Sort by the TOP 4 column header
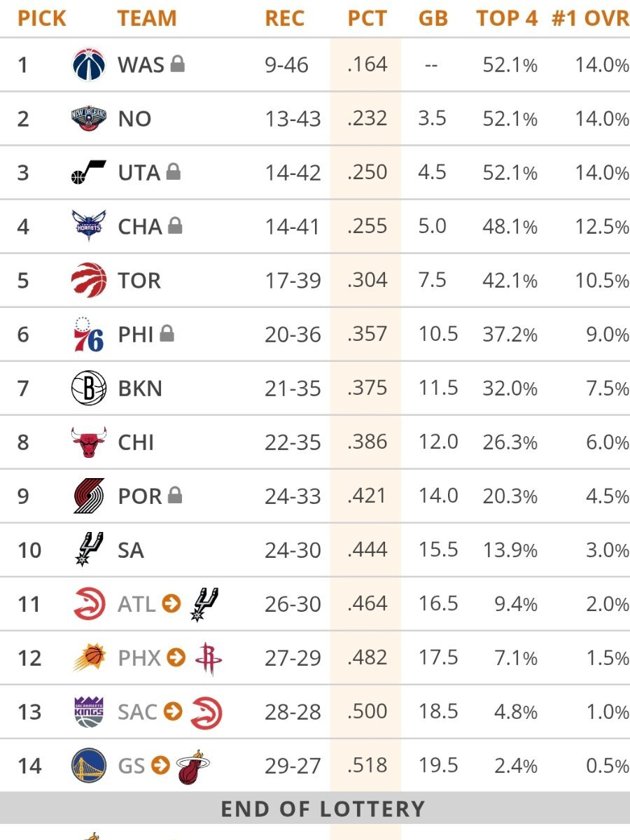This screenshot has width=630, height=840. pos(507,18)
